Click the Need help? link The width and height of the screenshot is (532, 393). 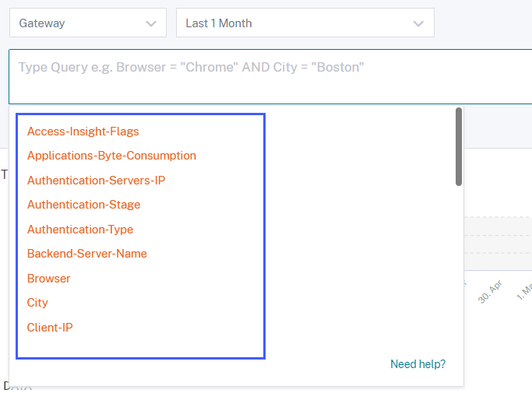click(x=417, y=364)
